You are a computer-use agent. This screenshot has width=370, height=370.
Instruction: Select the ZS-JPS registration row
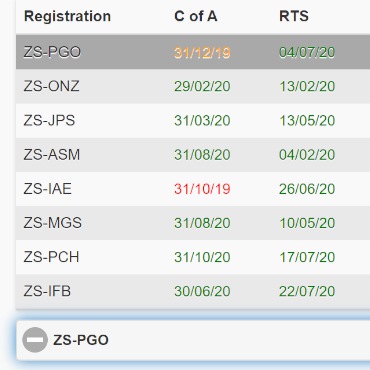(193, 121)
